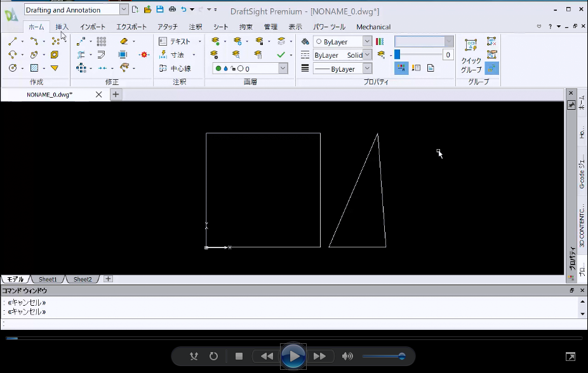Image resolution: width=588 pixels, height=373 pixels.
Task: Select the Pattern array grid tool
Action: point(101,41)
